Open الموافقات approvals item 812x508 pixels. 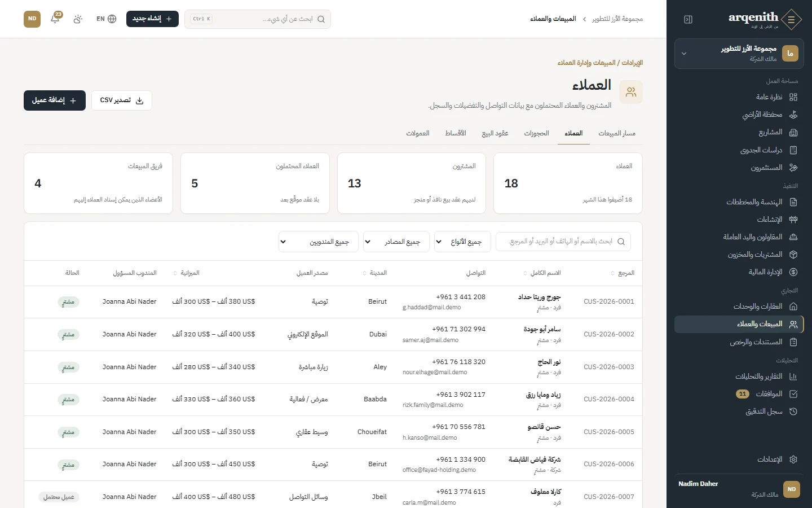click(x=739, y=394)
